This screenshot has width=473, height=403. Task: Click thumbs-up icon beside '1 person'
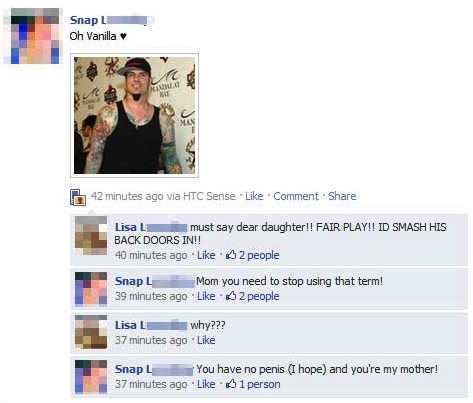tap(231, 384)
